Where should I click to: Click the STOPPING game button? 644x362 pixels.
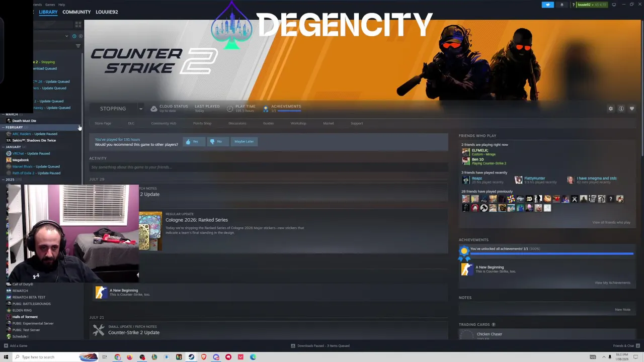(x=113, y=109)
